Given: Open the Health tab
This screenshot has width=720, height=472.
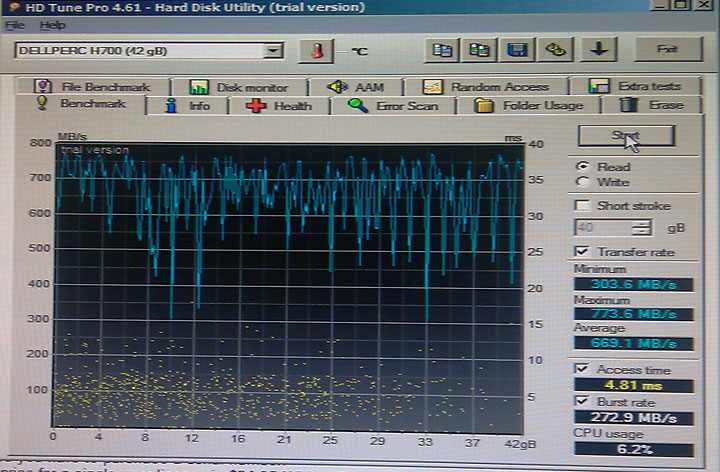Looking at the screenshot, I should (279, 106).
